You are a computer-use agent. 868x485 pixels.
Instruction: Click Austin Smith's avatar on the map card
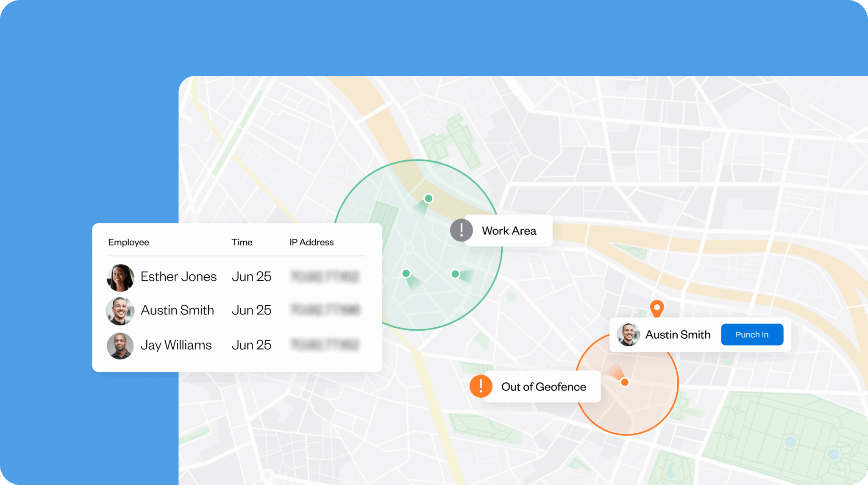point(629,334)
